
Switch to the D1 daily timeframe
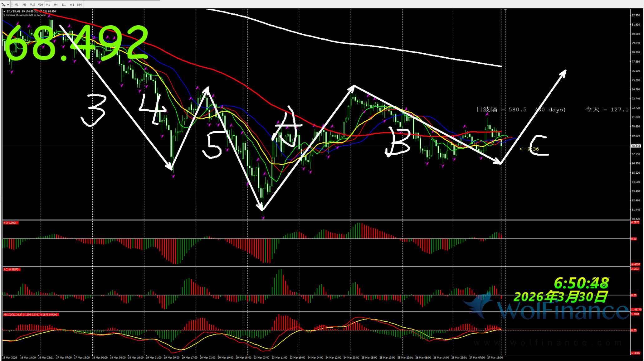[64, 5]
